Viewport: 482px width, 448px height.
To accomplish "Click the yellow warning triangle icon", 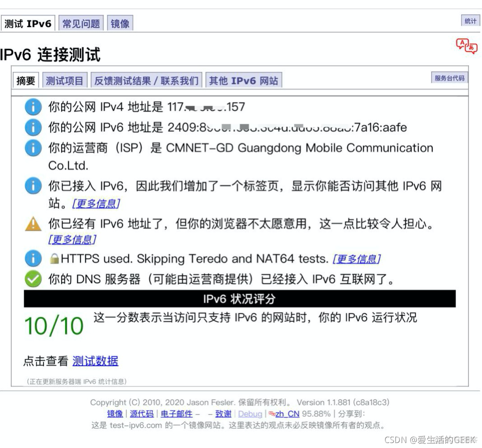I will [x=33, y=224].
